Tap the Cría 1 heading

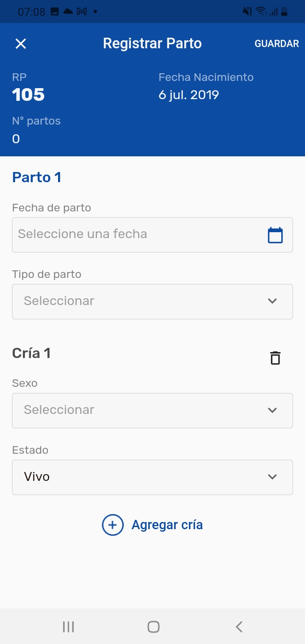click(32, 353)
